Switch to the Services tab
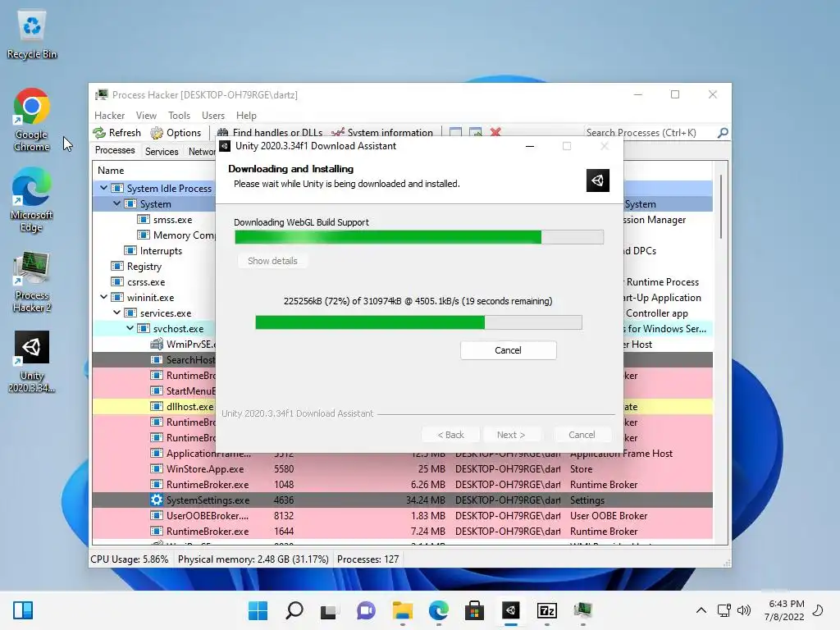 (x=162, y=152)
